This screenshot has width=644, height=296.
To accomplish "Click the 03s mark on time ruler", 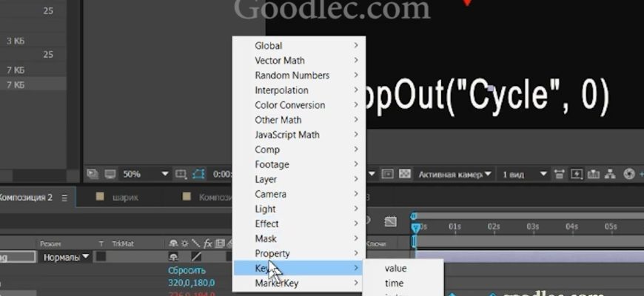I will 532,226.
